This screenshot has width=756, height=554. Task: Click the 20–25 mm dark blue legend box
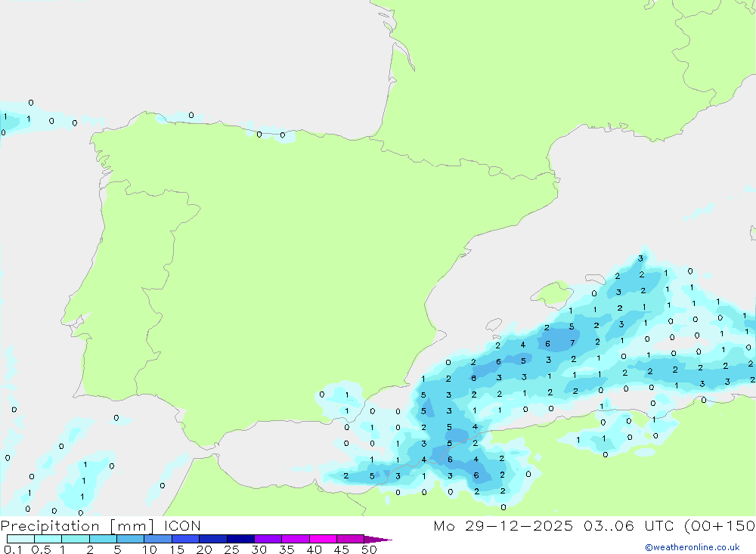pyautogui.click(x=213, y=539)
